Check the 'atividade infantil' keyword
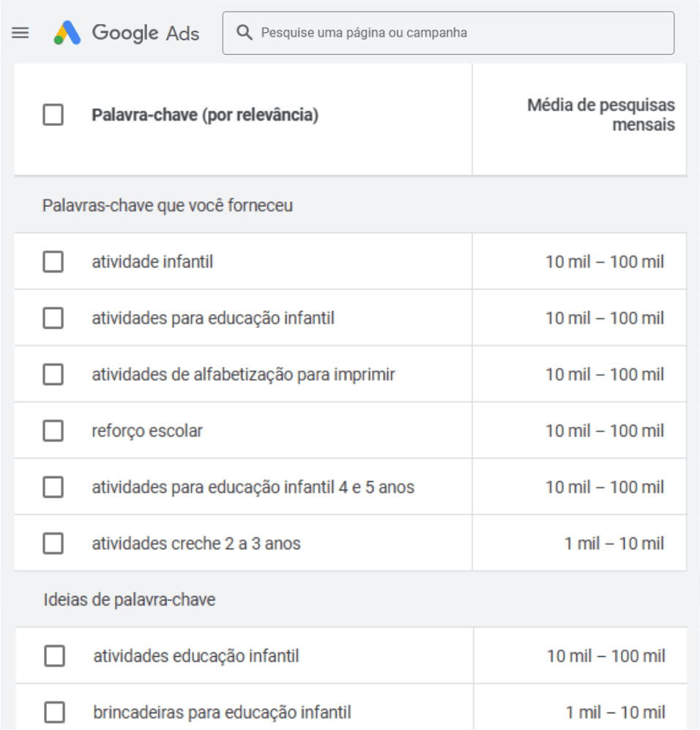The image size is (700, 730). coord(53,261)
